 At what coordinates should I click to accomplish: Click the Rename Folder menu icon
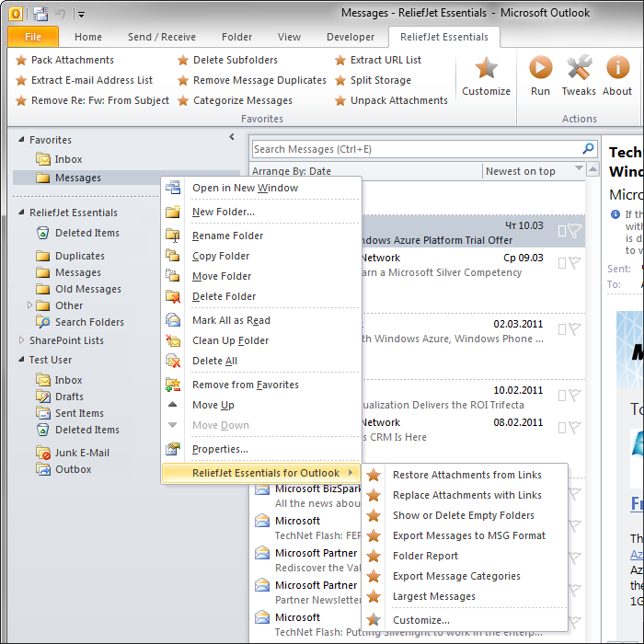[173, 236]
